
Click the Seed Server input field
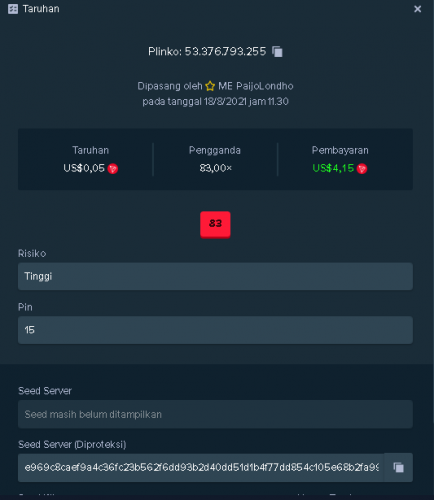point(215,414)
